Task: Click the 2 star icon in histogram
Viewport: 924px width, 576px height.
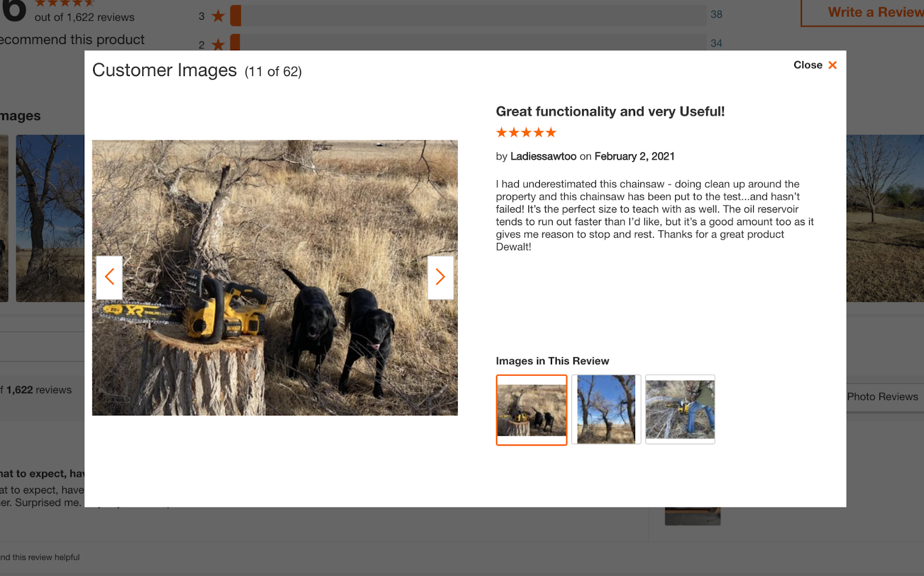Action: [x=218, y=44]
